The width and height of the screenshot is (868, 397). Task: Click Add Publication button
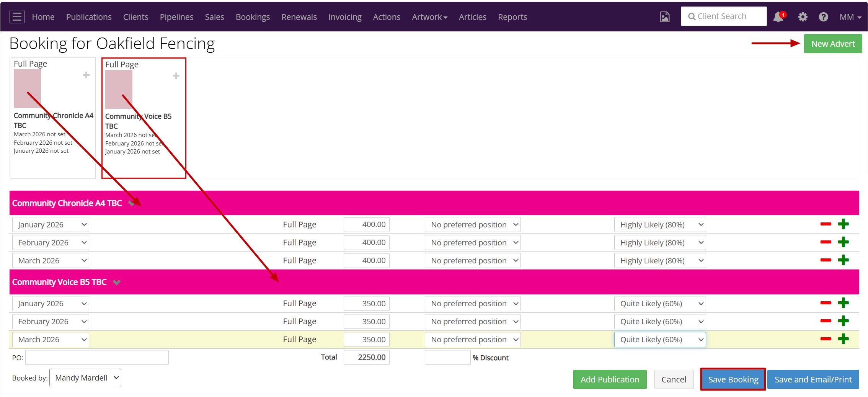point(610,379)
